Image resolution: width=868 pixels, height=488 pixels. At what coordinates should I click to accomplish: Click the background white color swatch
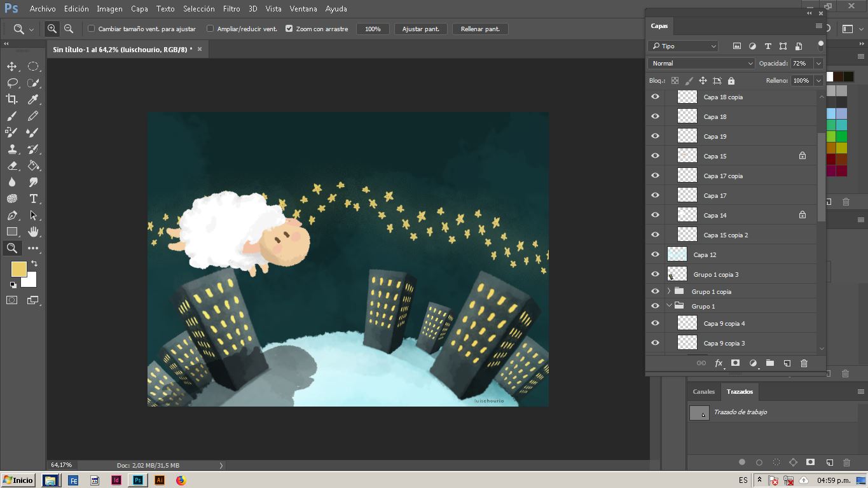pyautogui.click(x=31, y=281)
